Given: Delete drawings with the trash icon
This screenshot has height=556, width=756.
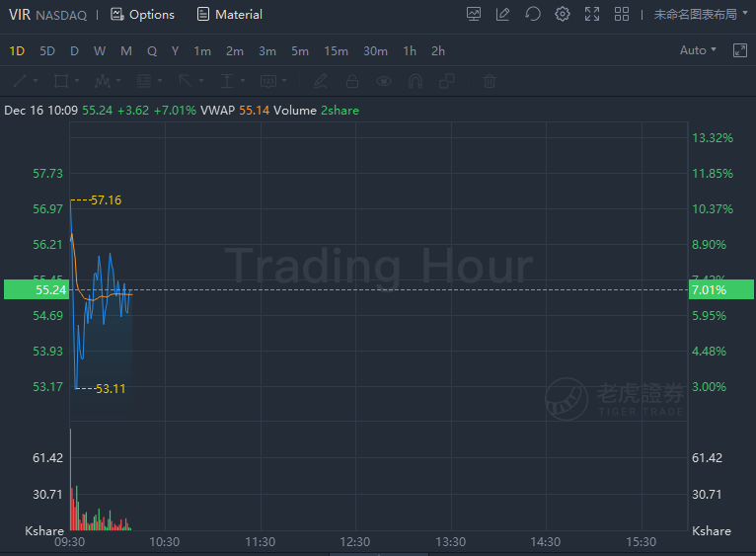Looking at the screenshot, I should pyautogui.click(x=490, y=81).
